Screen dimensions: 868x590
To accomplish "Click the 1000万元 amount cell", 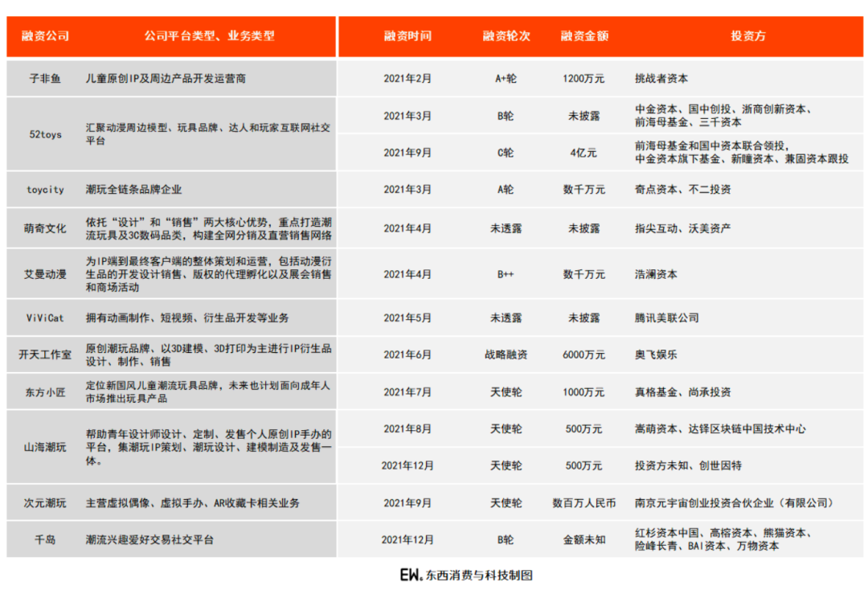I will (584, 392).
